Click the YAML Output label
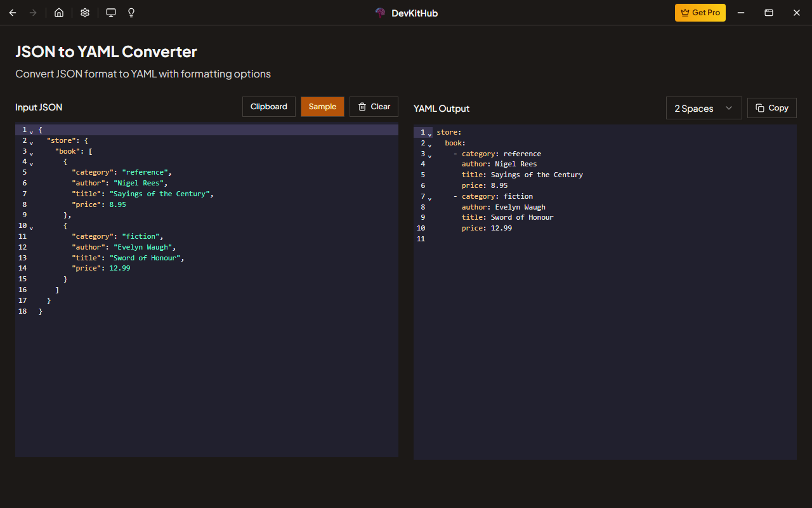 tap(442, 109)
